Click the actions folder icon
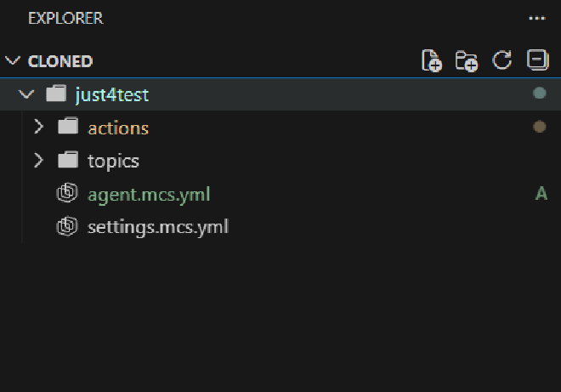Screen dimensions: 561x392 coord(68,128)
